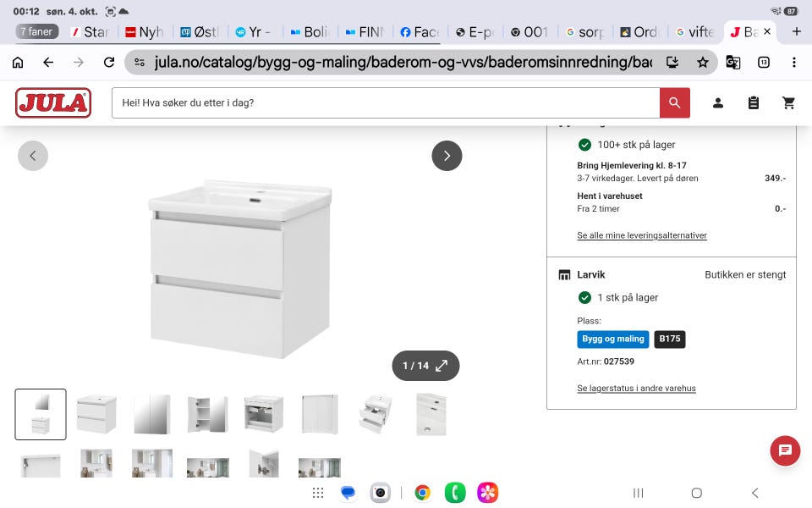Install app via download icon in address bar
Screen dimensions: 812x508
coord(672,62)
